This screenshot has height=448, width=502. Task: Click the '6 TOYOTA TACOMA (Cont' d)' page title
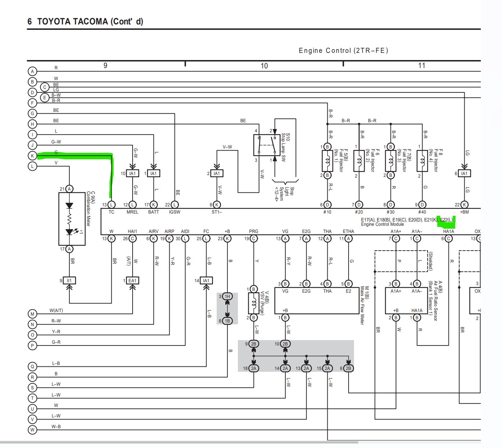point(85,22)
